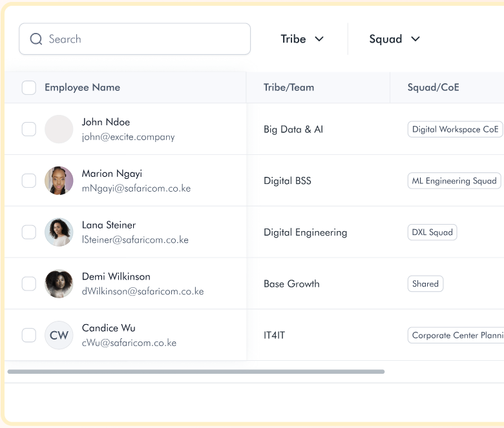Viewport: 504px width, 428px height.
Task: Click the Tribe/Team column header
Action: 289,88
